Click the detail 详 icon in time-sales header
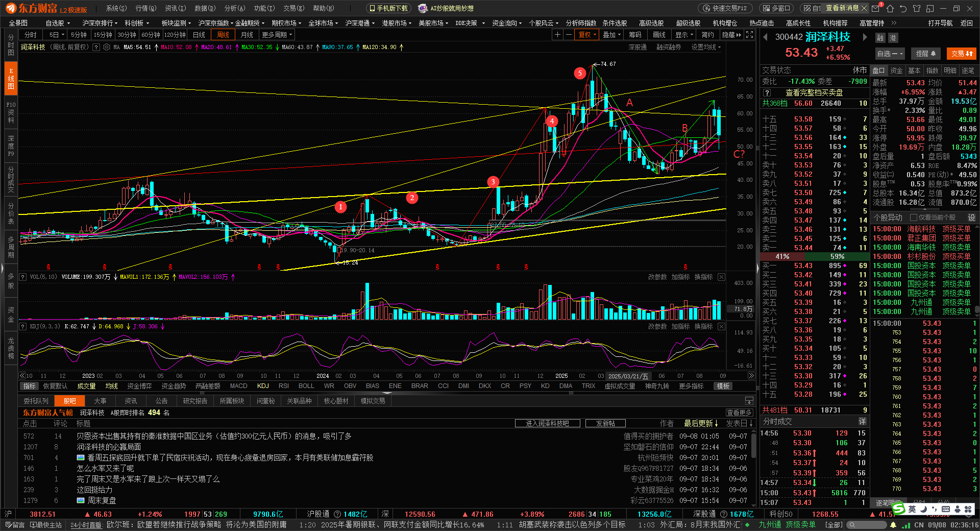Image resolution: width=980 pixels, height=531 pixels. (x=862, y=421)
